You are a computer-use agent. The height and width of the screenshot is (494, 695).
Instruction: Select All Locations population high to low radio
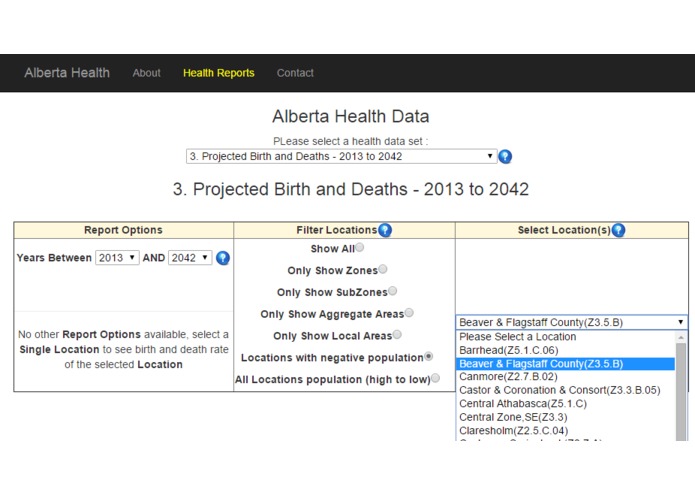(435, 378)
